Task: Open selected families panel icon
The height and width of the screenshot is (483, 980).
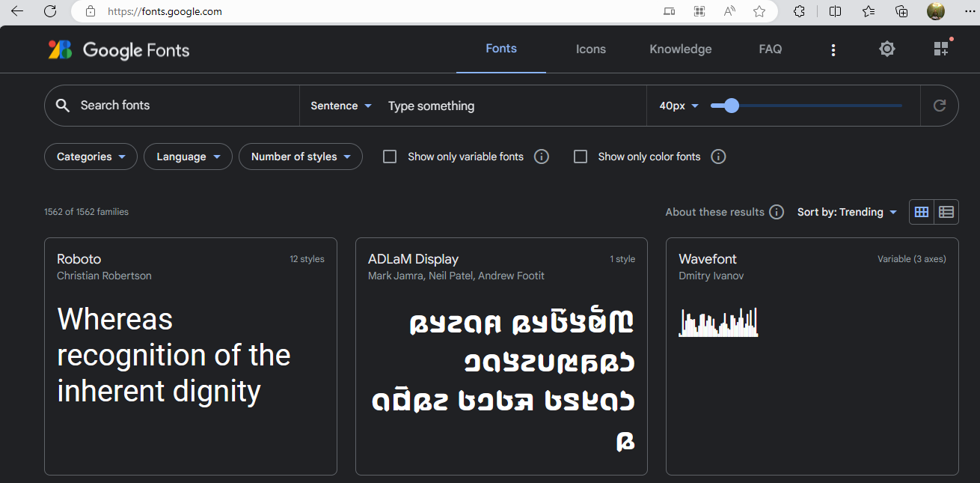Action: coord(941,49)
